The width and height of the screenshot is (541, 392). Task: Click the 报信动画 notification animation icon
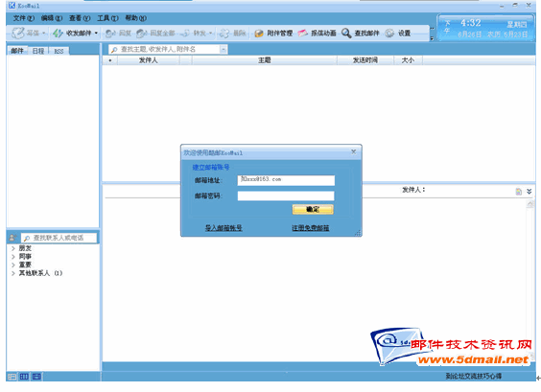coord(302,34)
